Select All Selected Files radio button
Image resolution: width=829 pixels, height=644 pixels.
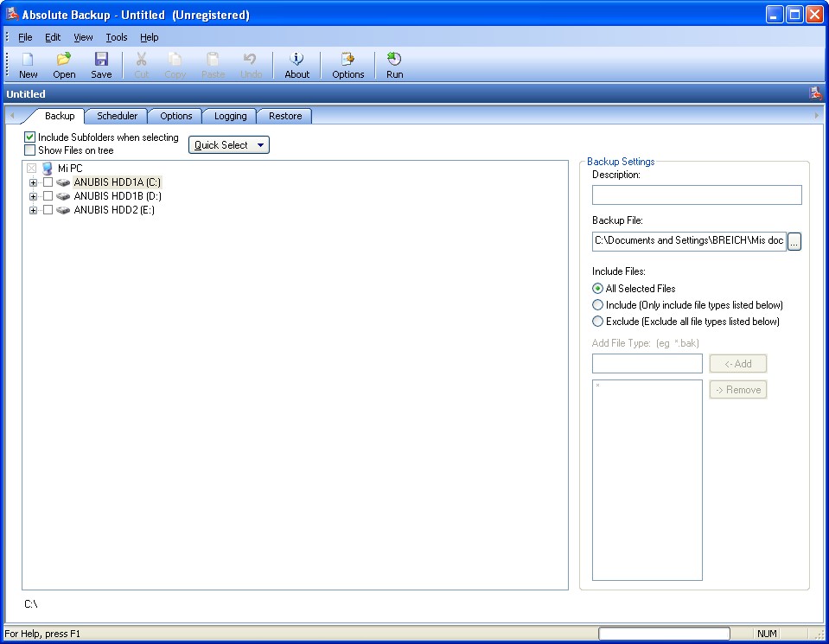(x=597, y=288)
